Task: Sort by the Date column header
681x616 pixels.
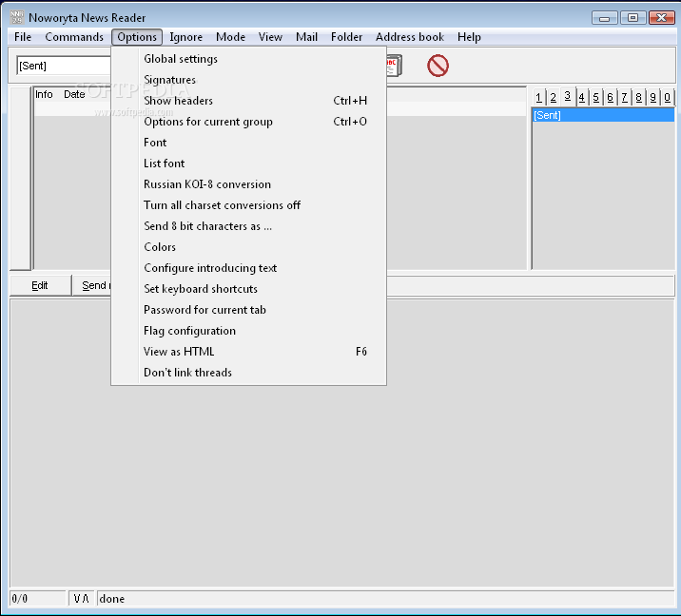Action: [74, 94]
